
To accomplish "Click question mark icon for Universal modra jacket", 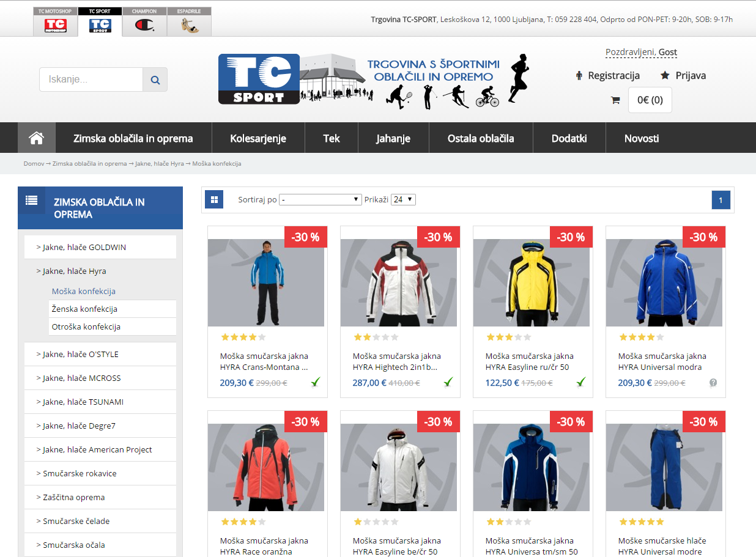I will tap(713, 383).
